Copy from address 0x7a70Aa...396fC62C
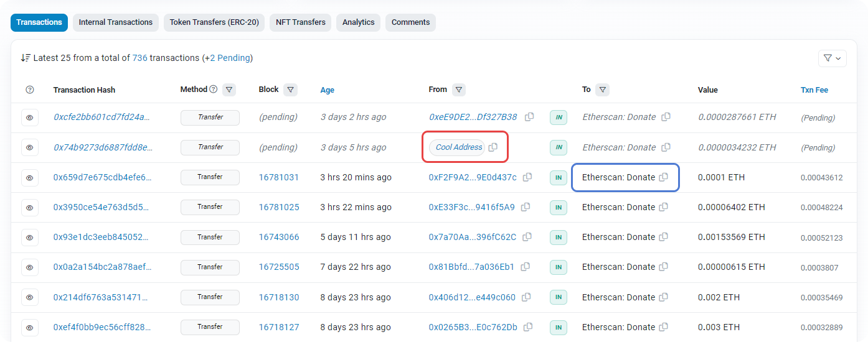868x342 pixels. 527,237
